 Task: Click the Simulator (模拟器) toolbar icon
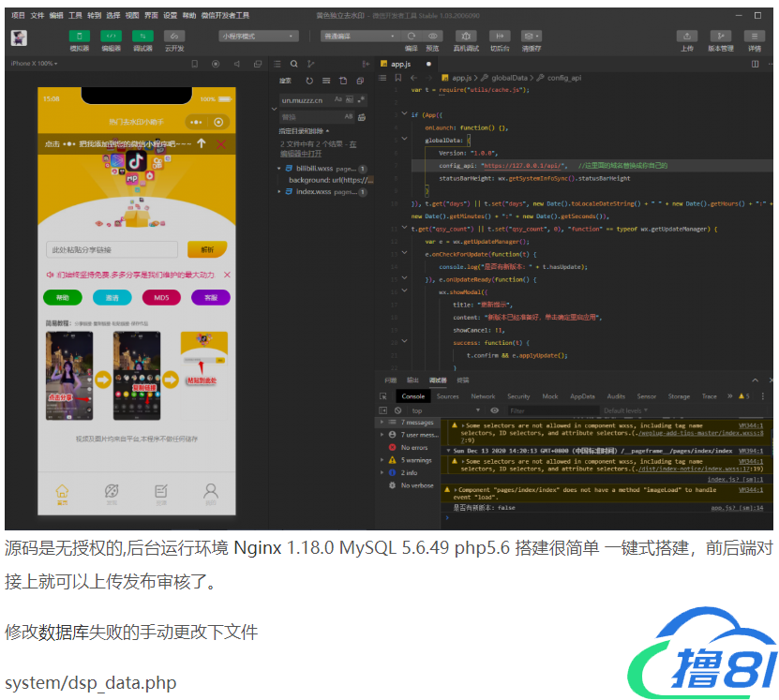[80, 36]
